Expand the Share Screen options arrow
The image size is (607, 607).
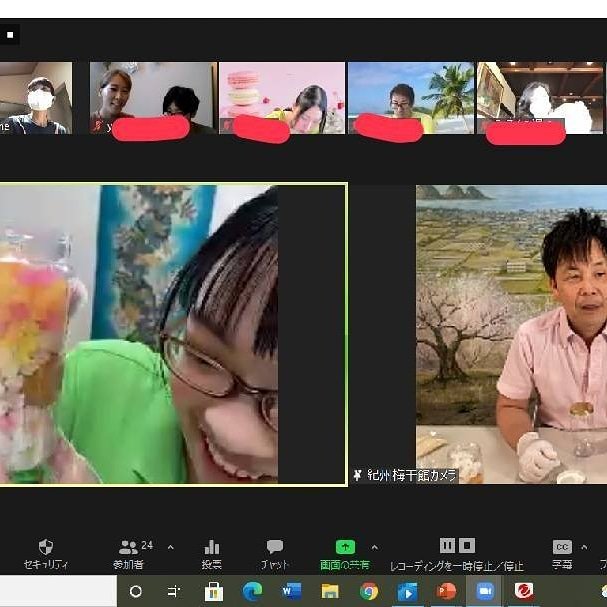point(375,547)
